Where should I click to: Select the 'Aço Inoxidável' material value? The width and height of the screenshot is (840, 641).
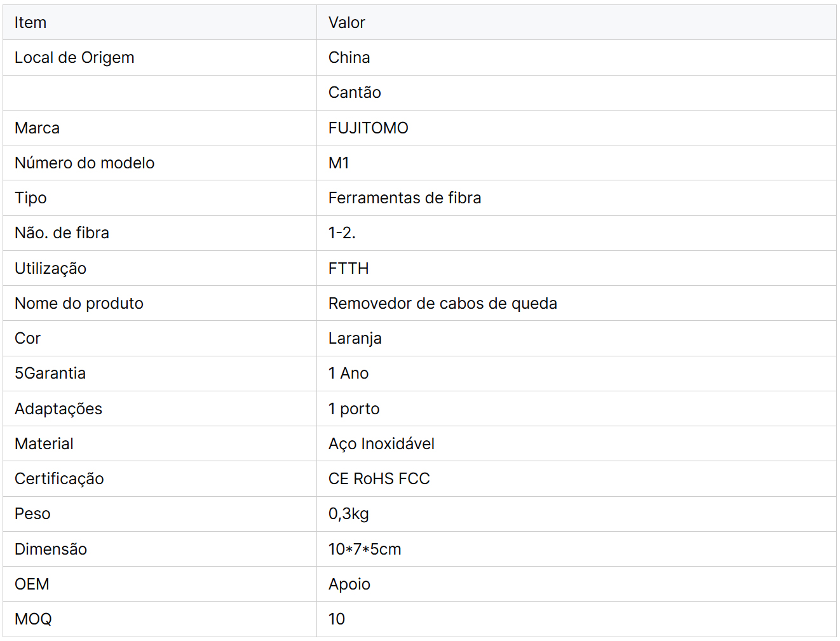tap(381, 444)
